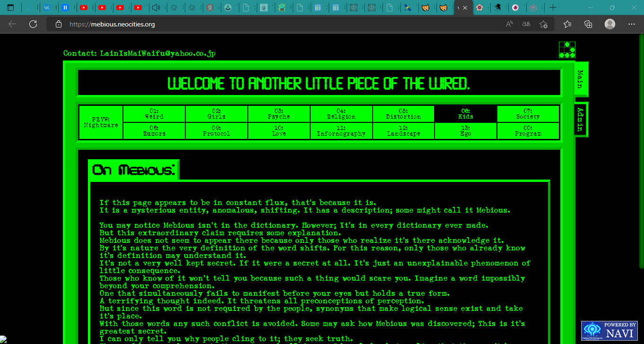Click the translate page icon

(x=526, y=24)
